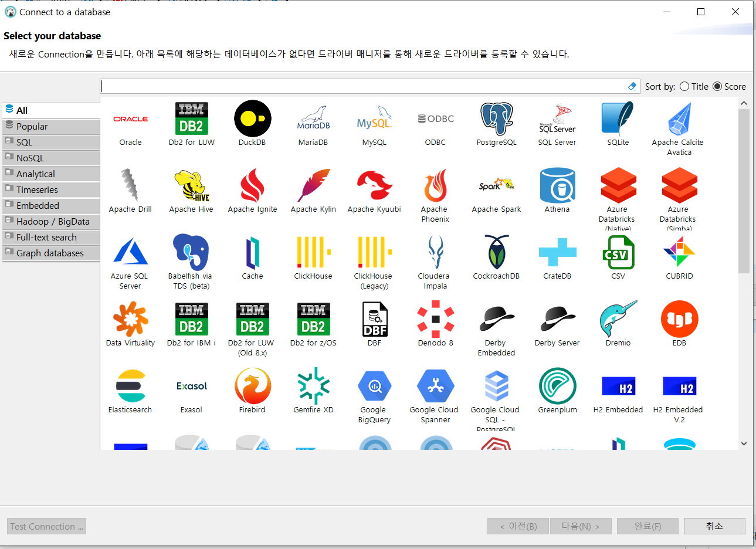Select Azure SQL Server icon
Screen dimensions: 756x549
[130, 252]
